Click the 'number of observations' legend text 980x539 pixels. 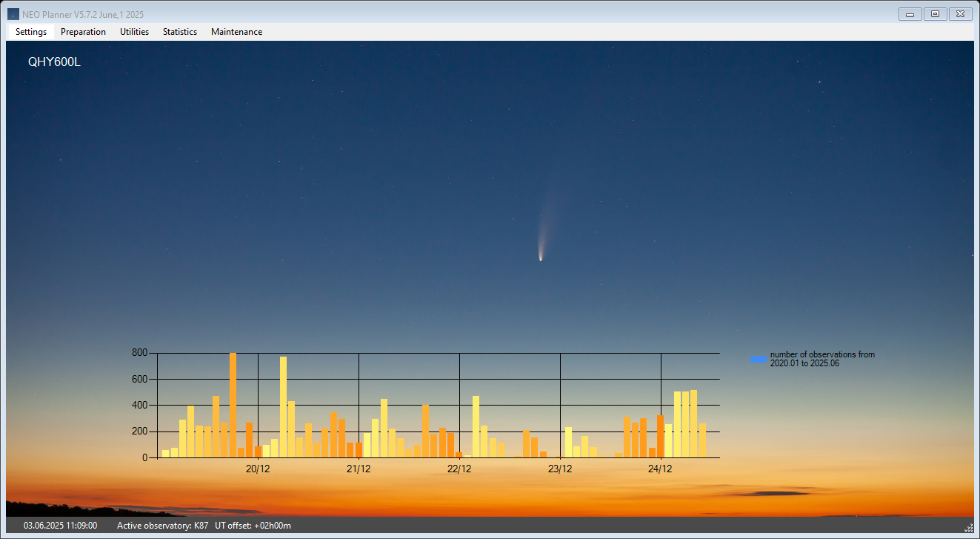821,359
